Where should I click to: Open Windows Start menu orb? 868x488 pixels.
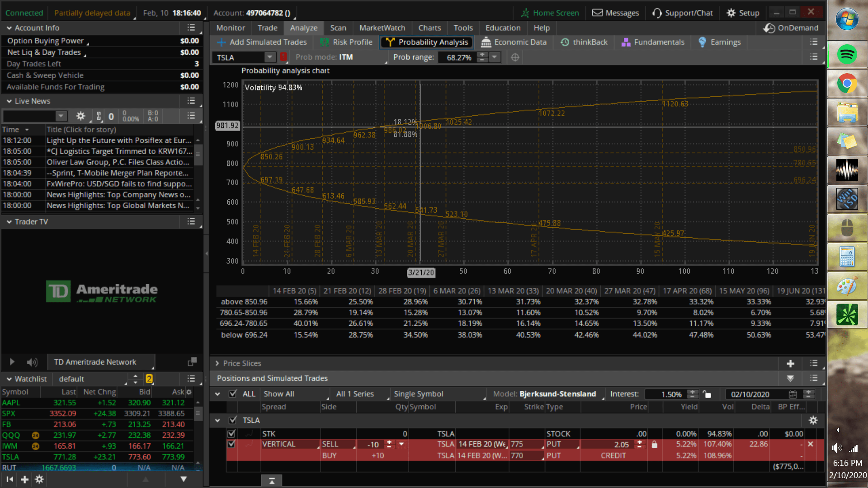[847, 20]
